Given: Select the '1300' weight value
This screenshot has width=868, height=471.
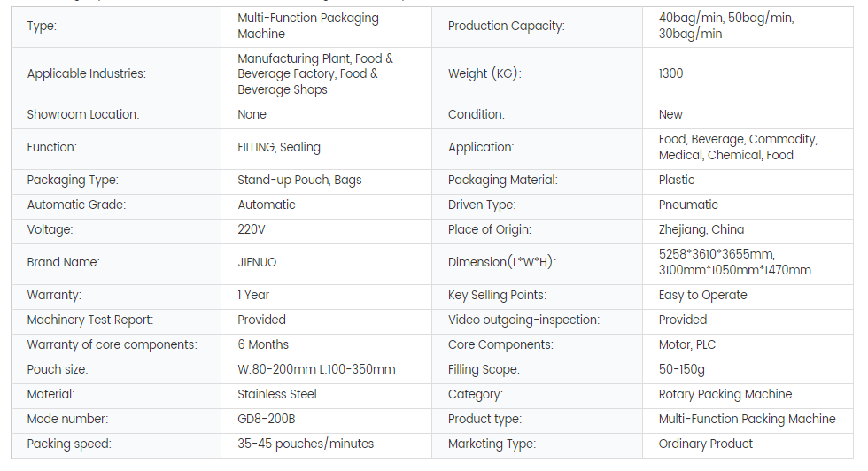Looking at the screenshot, I should (670, 73).
